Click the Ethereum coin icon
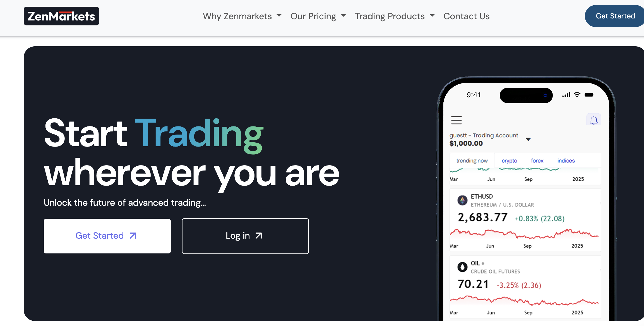Image resolution: width=644 pixels, height=326 pixels. 462,200
